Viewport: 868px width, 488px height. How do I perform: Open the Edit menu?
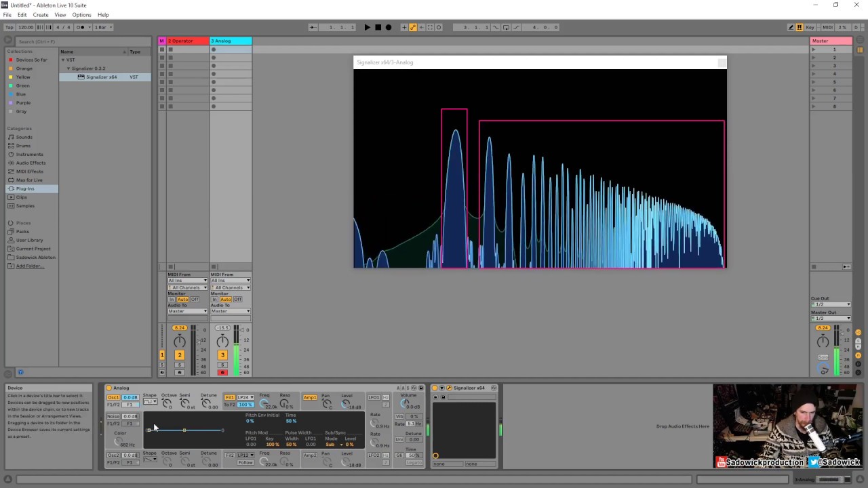pos(22,15)
